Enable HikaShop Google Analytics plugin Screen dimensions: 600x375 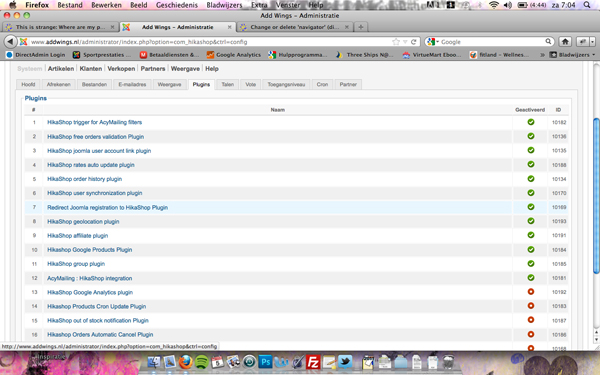(x=531, y=292)
